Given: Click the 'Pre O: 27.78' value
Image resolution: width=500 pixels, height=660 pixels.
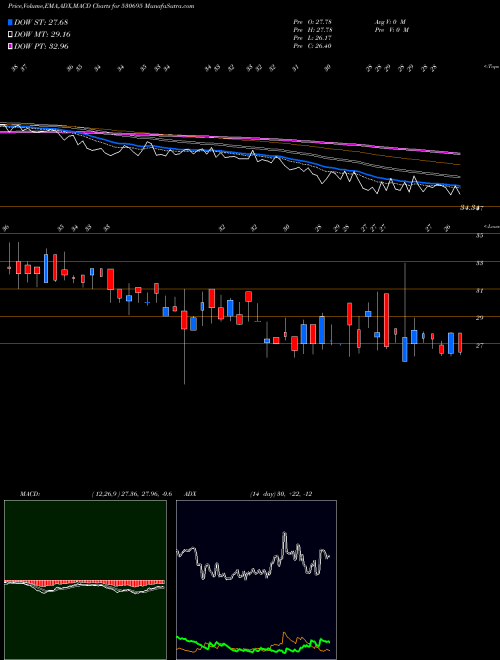Looking at the screenshot, I should 313,22.
